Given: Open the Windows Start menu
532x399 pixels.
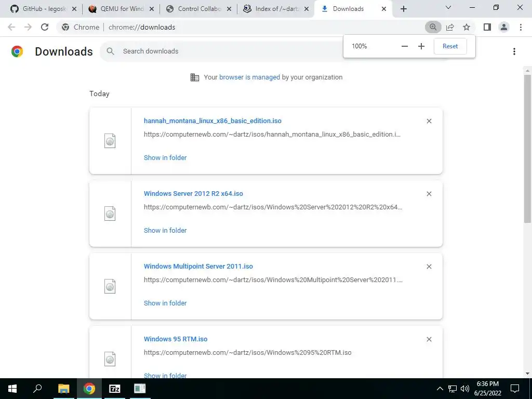Looking at the screenshot, I should 12,389.
